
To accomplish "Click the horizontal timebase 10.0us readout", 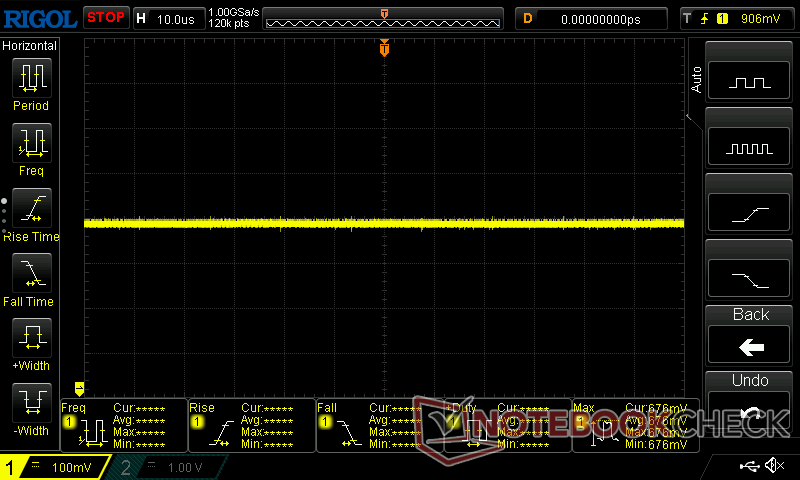I will [x=176, y=19].
